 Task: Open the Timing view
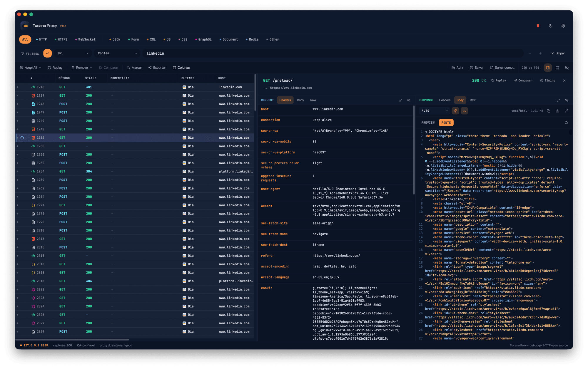tap(548, 80)
